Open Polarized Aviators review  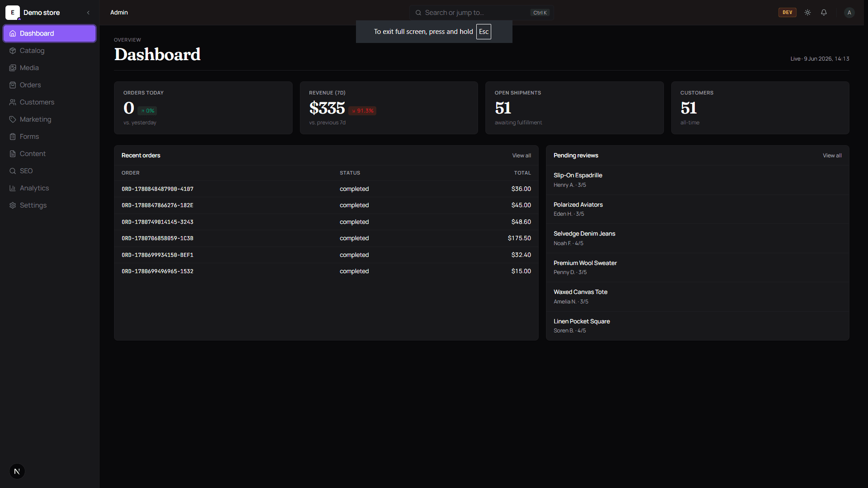pos(697,209)
